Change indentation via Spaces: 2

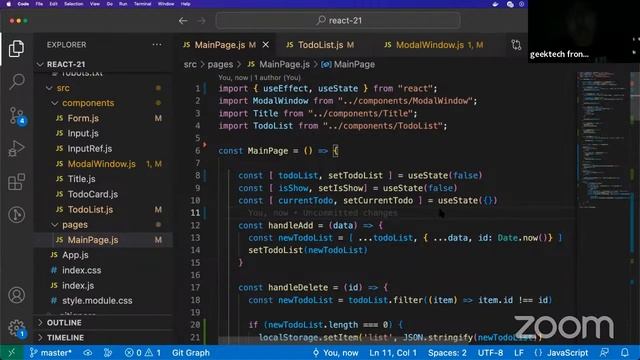pyautogui.click(x=447, y=353)
